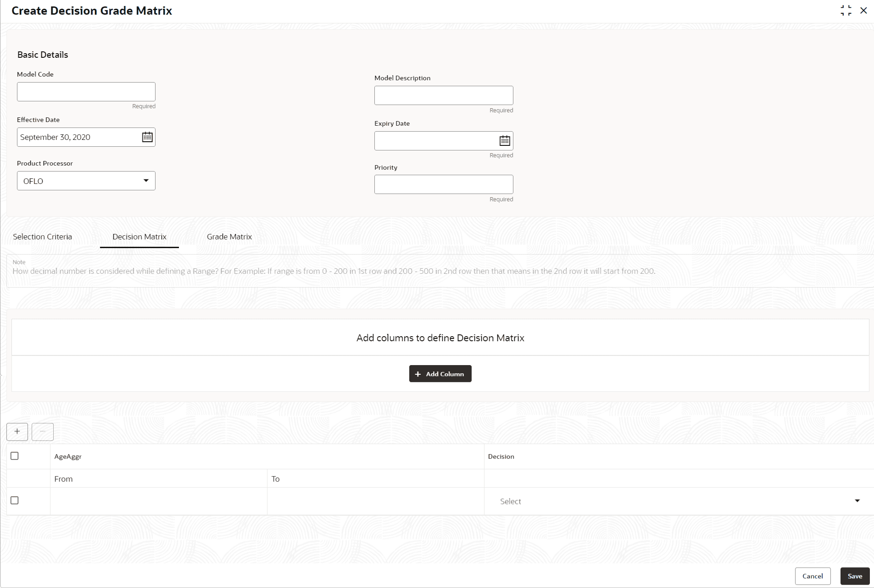Click the plus icon in Add Column
This screenshot has width=874, height=588.
pyautogui.click(x=418, y=374)
